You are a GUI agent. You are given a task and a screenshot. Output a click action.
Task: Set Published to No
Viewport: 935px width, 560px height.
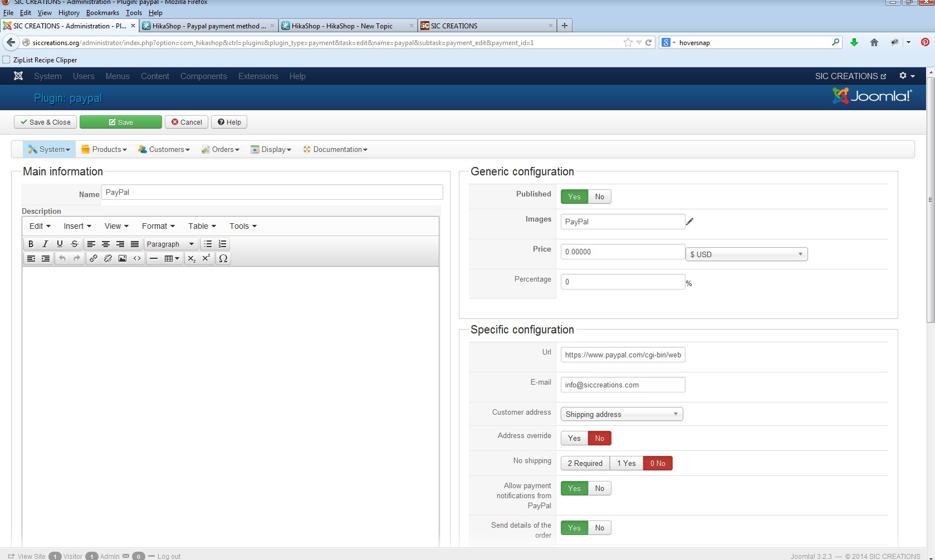point(600,197)
